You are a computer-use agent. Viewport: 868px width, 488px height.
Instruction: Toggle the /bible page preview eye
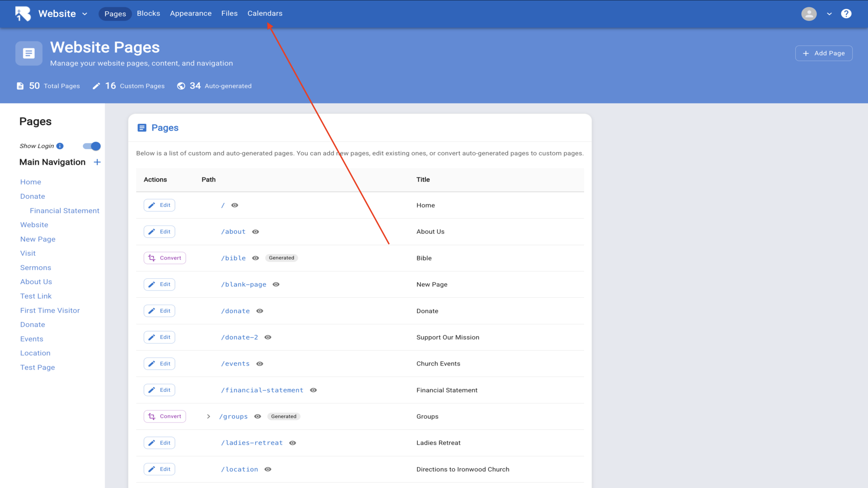pyautogui.click(x=255, y=258)
